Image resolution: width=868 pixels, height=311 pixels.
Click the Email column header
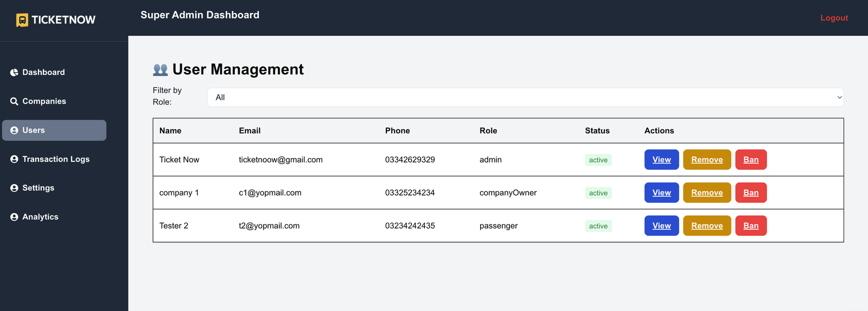tap(250, 131)
